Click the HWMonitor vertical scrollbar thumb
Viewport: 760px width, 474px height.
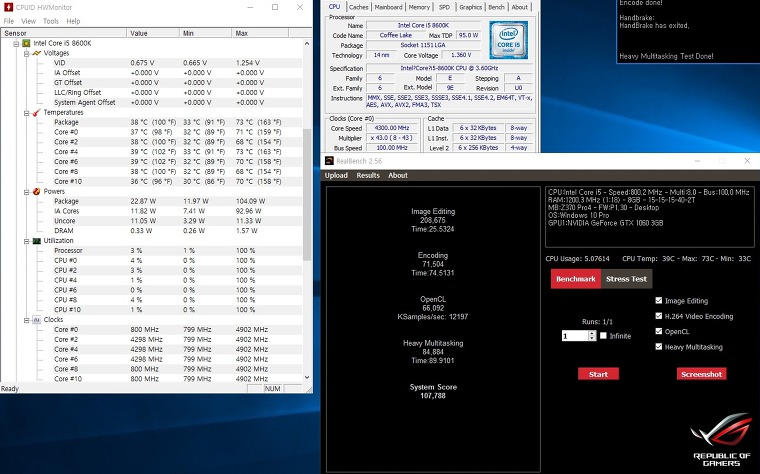pos(306,195)
